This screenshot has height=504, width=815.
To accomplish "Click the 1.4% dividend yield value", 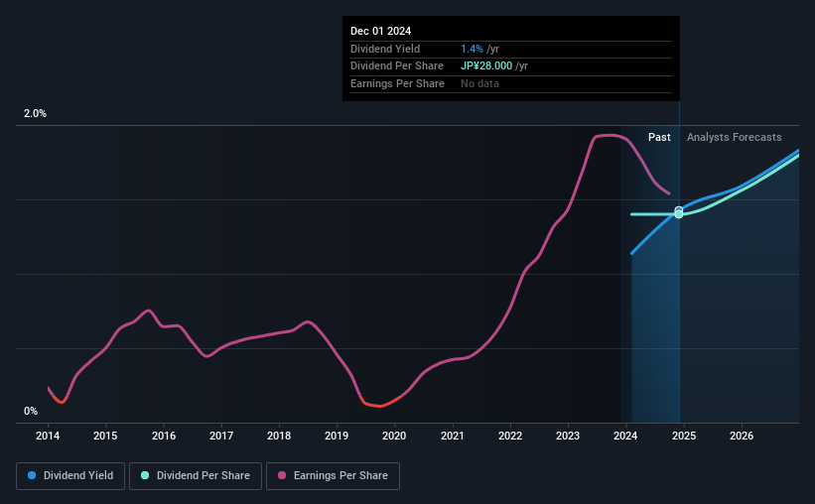I will pyautogui.click(x=472, y=49).
